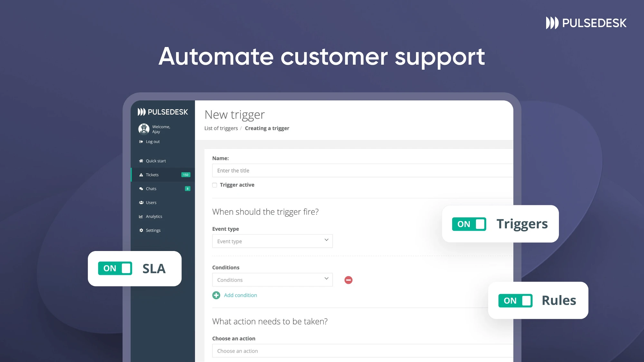
Task: Enable the Trigger active checkbox
Action: pos(214,185)
